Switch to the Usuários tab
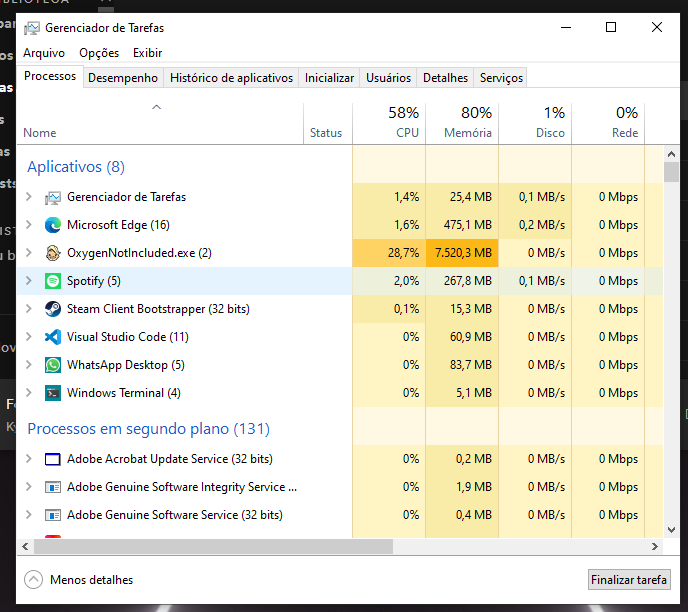Viewport: 688px width, 612px height. click(388, 78)
